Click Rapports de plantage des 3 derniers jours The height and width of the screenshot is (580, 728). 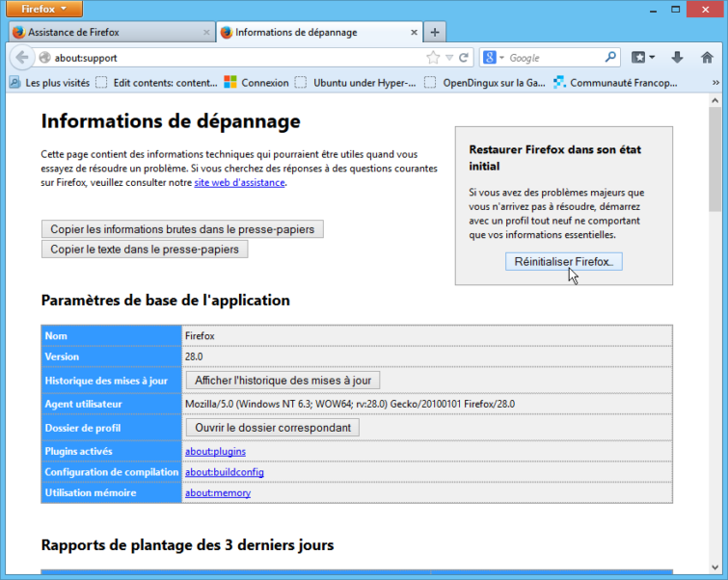pyautogui.click(x=187, y=544)
